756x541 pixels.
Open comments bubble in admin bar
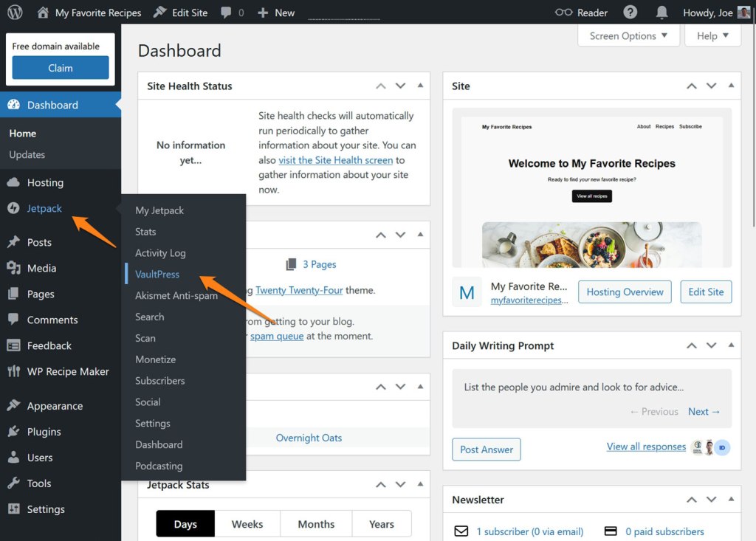click(226, 13)
